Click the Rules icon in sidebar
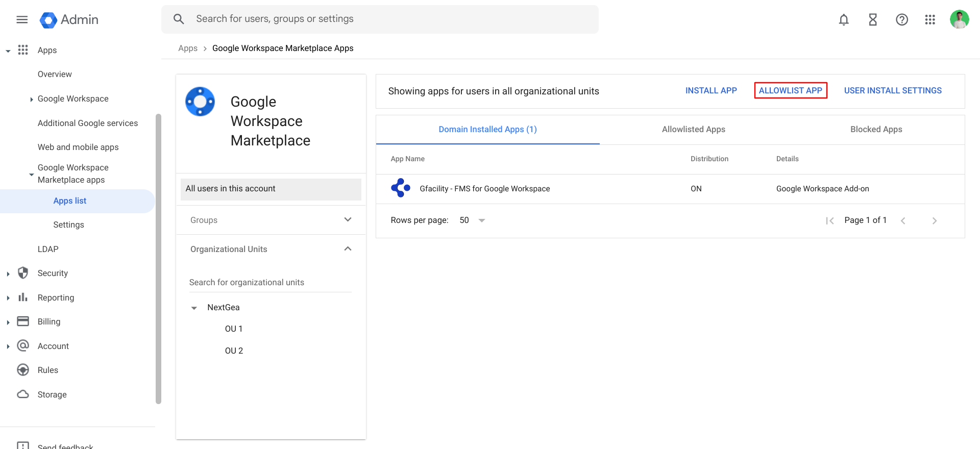 pos(23,370)
